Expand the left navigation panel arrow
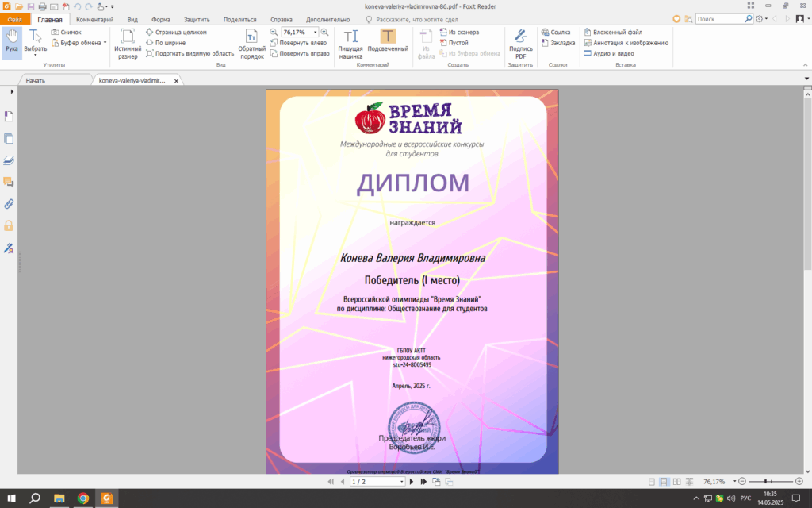Viewport: 812px width, 508px height. (11, 92)
